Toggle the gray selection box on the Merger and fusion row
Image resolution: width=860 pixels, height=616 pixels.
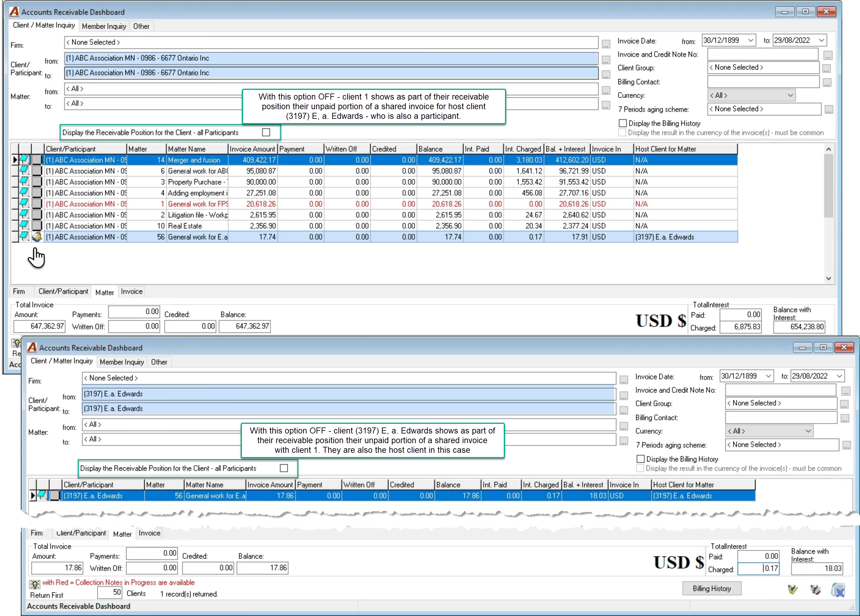tap(37, 160)
